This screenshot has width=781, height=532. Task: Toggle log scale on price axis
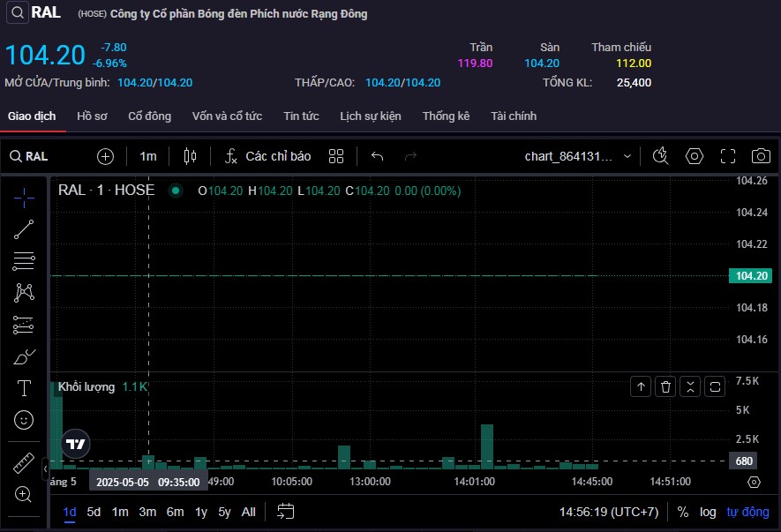[708, 512]
